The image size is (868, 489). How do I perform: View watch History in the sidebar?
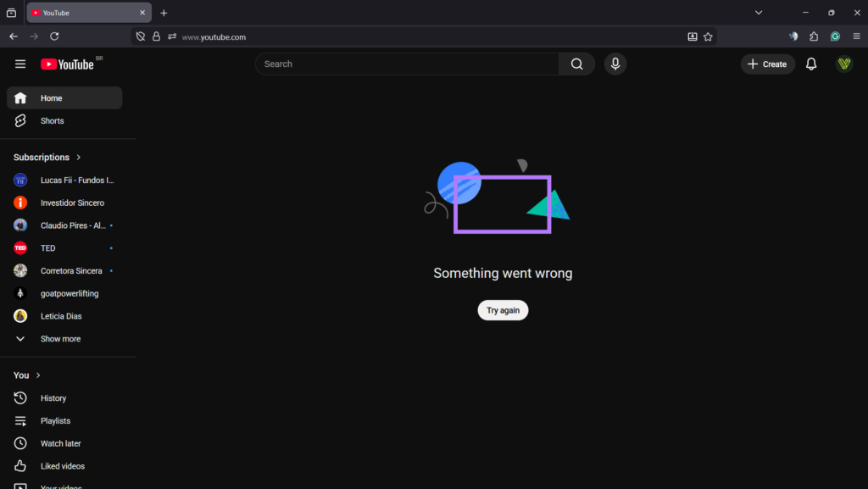point(53,397)
